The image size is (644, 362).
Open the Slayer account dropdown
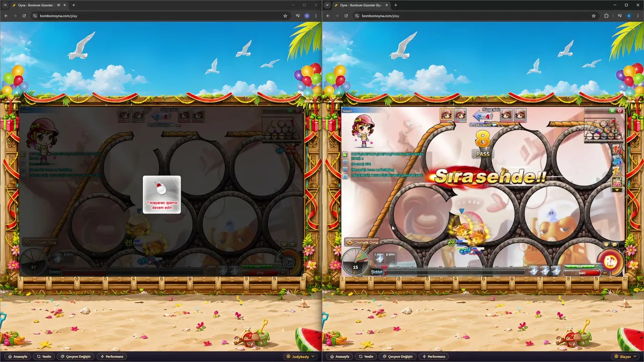(x=625, y=356)
